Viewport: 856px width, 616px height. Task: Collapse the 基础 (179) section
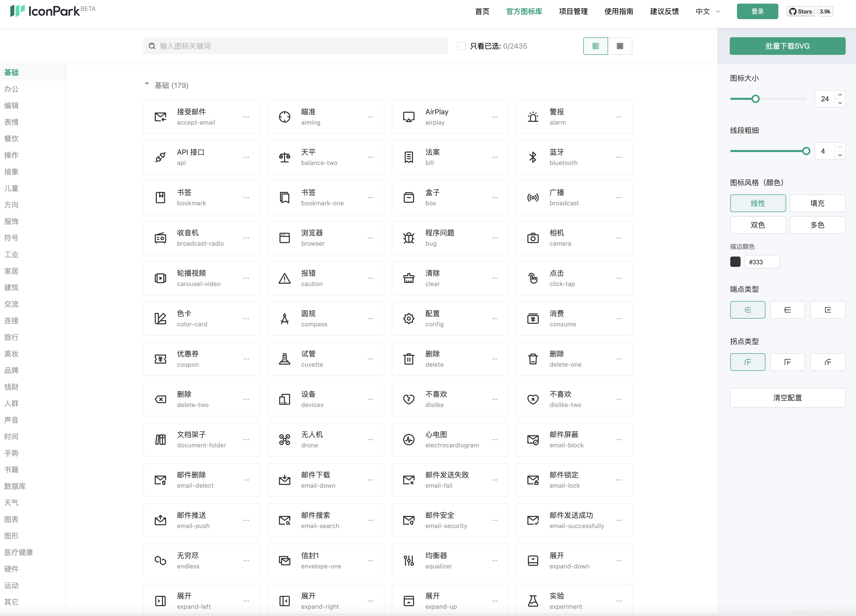[147, 84]
